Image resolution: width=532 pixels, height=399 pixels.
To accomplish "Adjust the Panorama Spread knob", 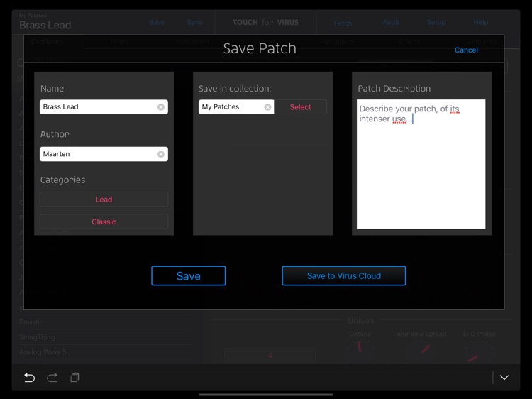I will point(420,351).
